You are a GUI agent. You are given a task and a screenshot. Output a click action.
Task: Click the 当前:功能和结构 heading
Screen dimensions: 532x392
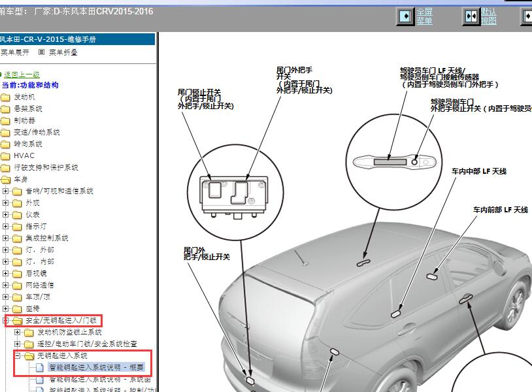pyautogui.click(x=30, y=85)
